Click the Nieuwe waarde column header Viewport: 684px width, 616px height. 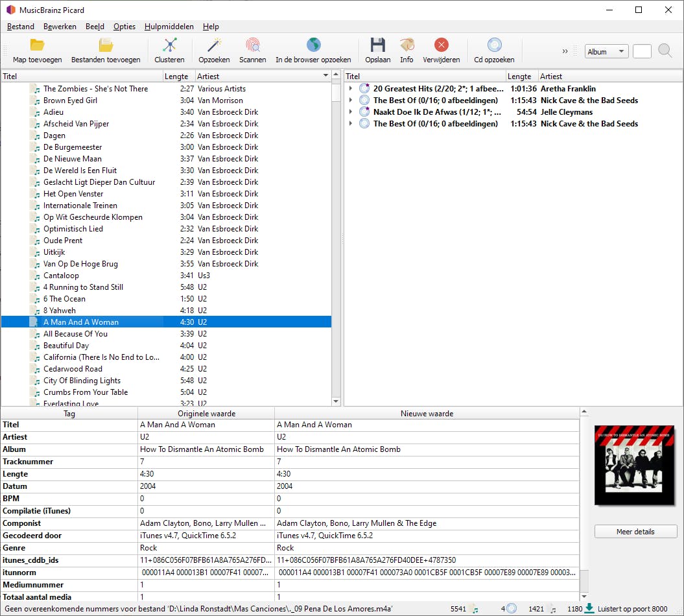point(427,414)
